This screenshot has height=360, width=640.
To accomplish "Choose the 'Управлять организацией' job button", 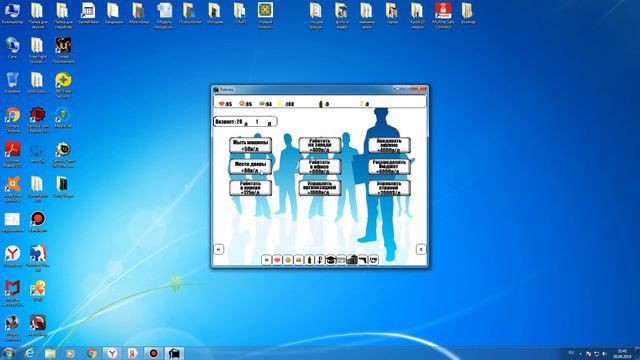I will coord(320,188).
